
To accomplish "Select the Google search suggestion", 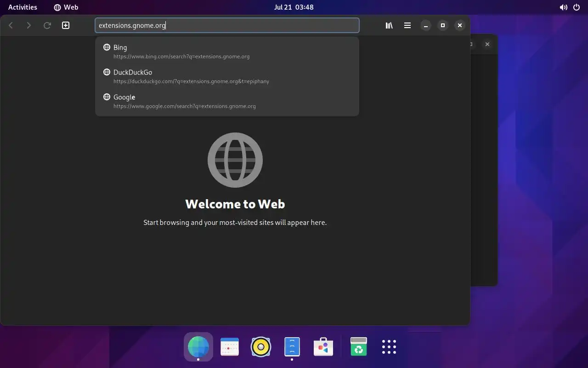I will [227, 101].
